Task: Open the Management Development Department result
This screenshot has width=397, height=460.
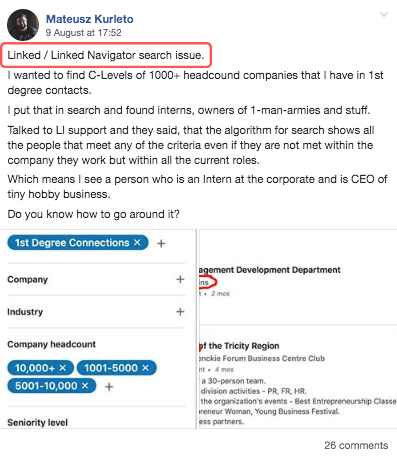Action: (x=270, y=270)
